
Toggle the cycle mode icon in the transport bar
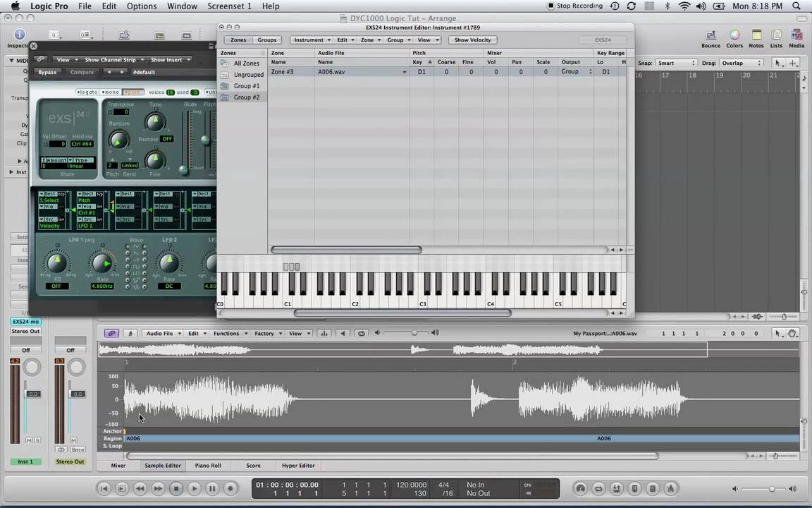[x=598, y=488]
